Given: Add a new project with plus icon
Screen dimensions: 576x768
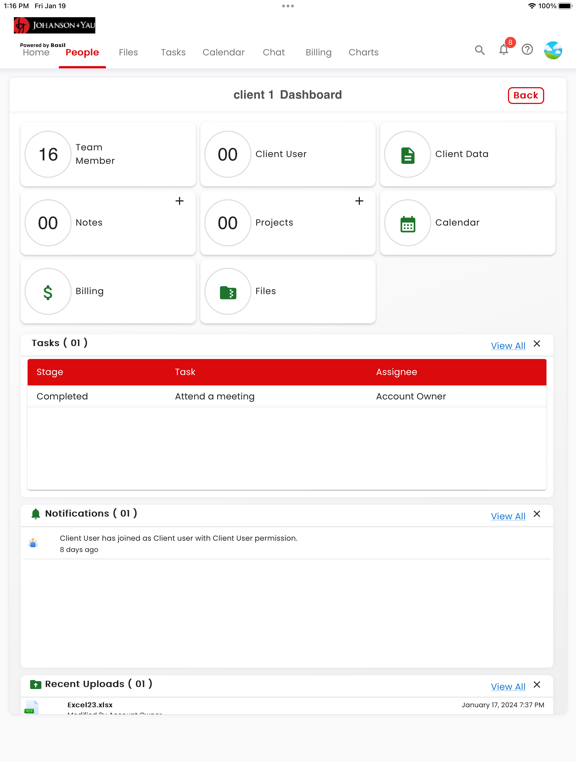Looking at the screenshot, I should coord(359,201).
